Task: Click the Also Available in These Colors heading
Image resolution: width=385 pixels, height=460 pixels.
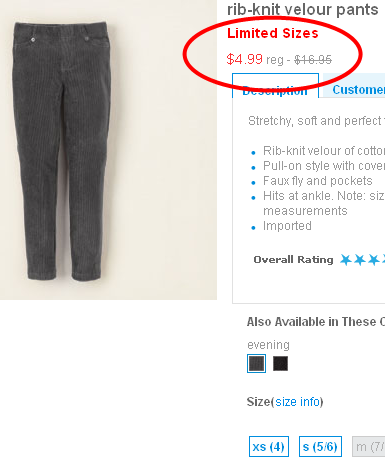Action: (x=316, y=322)
